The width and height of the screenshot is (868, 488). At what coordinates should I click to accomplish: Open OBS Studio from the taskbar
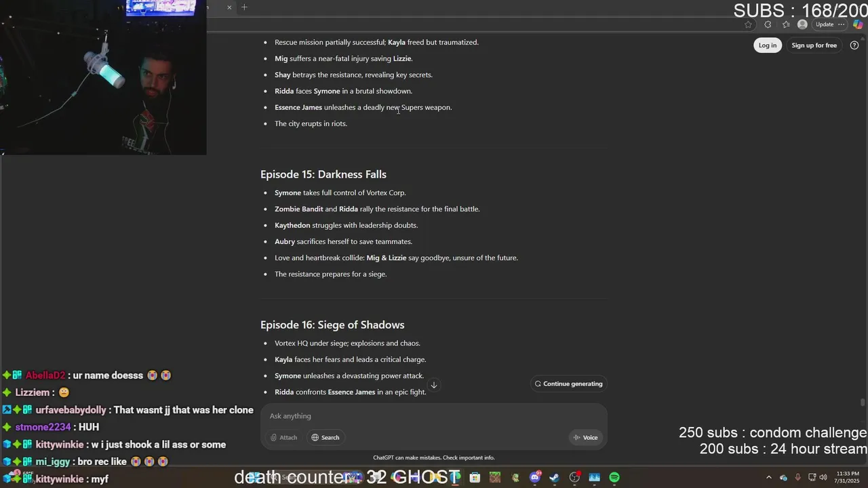point(574,478)
